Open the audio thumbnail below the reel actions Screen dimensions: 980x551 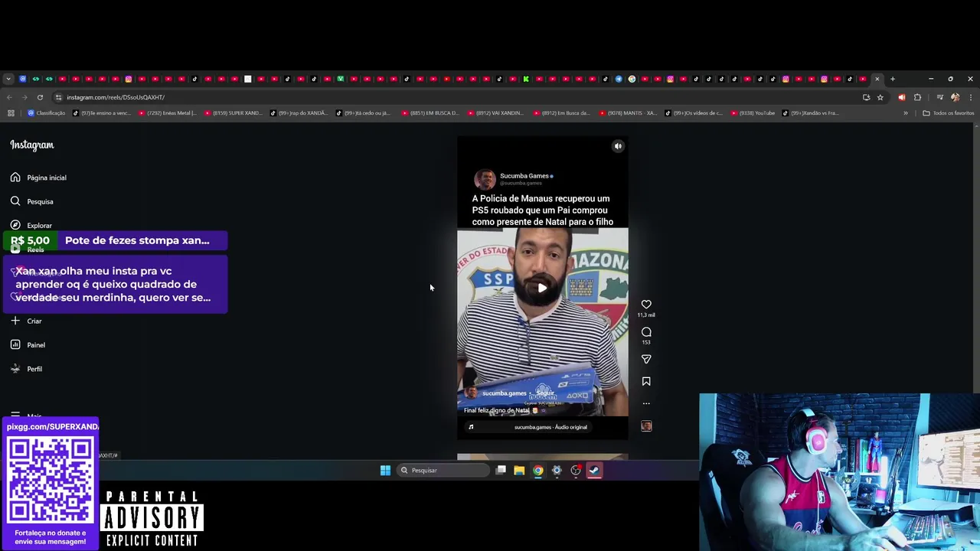click(x=646, y=426)
